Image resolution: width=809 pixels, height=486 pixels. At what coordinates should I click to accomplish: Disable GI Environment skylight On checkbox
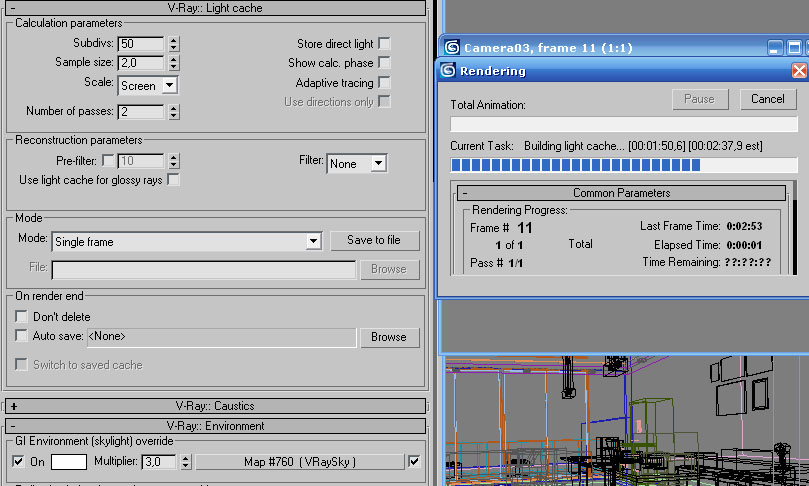click(x=19, y=461)
